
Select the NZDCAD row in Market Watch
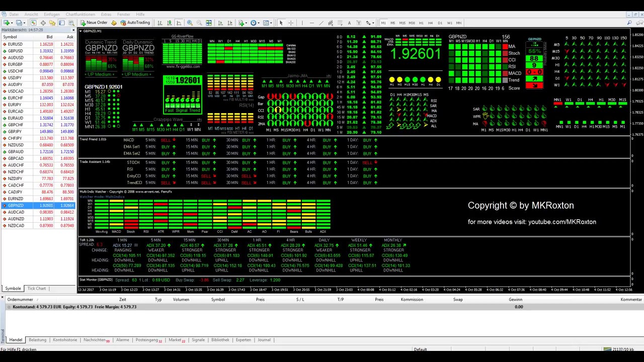(x=38, y=226)
